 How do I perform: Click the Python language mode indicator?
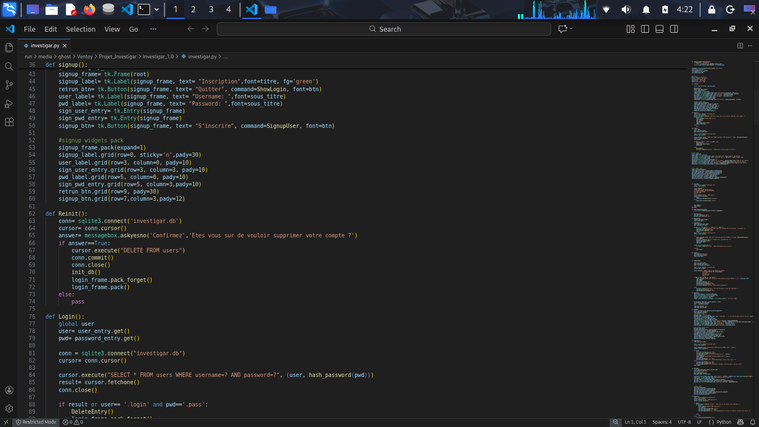point(722,422)
